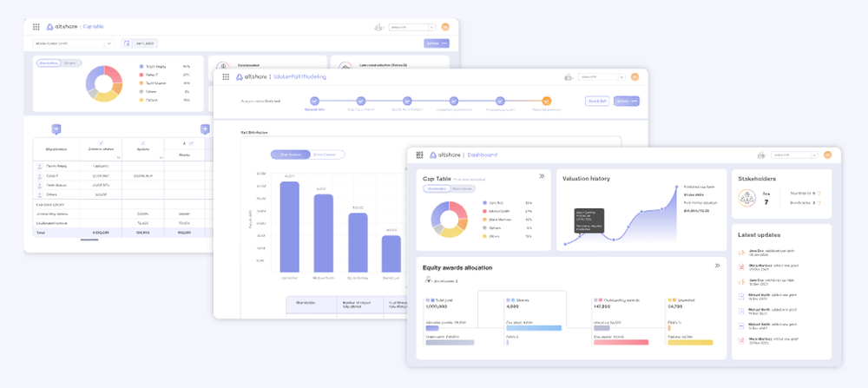Image resolution: width=868 pixels, height=388 pixels.
Task: Expand the Cap Table card on Dashboard
Action: point(542,176)
